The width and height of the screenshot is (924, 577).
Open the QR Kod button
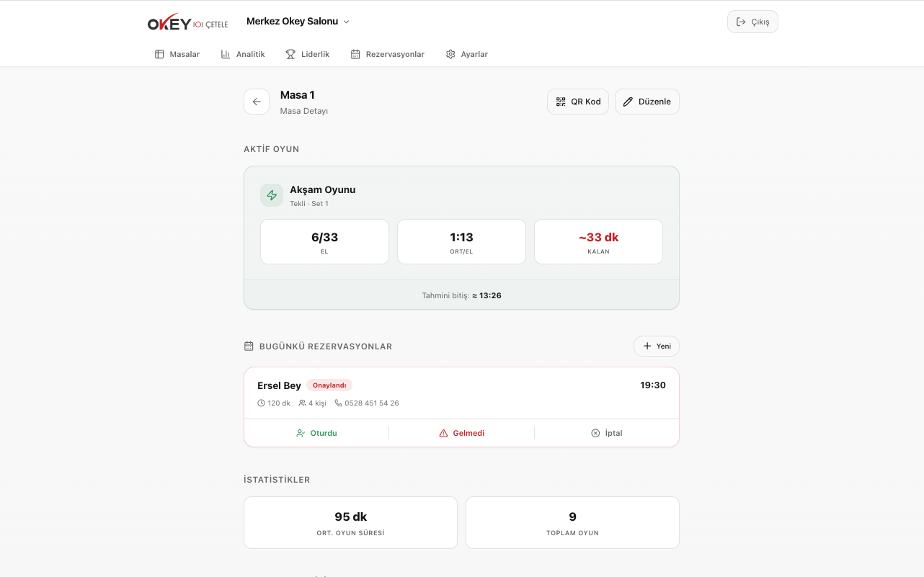pos(578,102)
